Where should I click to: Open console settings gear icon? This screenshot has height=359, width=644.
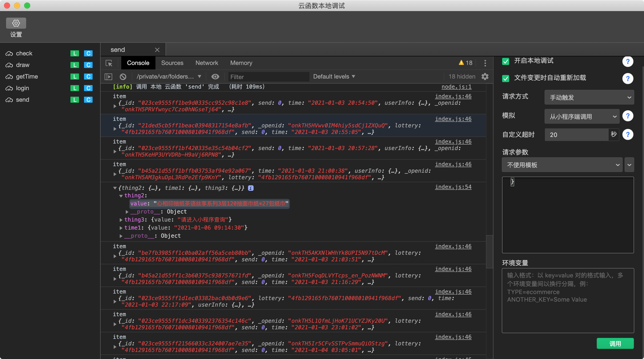pyautogui.click(x=485, y=77)
